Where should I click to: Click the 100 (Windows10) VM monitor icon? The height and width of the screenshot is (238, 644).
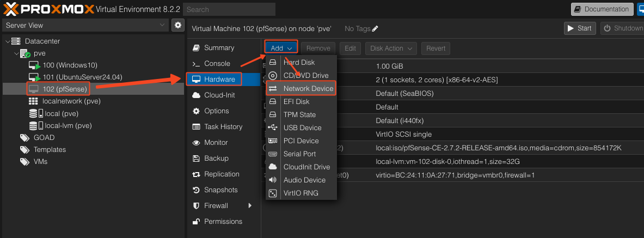tap(34, 65)
